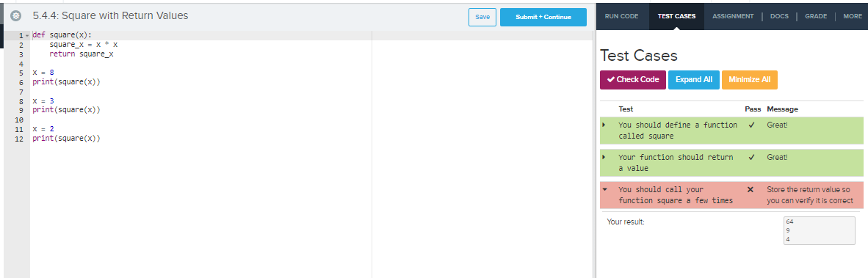Screen dimensions: 868x278
Task: Click code line 'x = 8'
Action: click(43, 73)
